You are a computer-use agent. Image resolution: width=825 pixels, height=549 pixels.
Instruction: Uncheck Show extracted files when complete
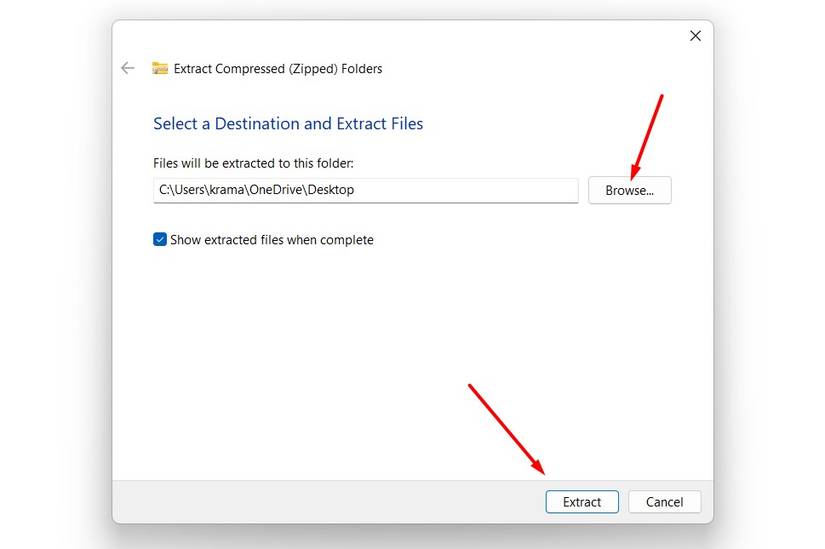[160, 239]
